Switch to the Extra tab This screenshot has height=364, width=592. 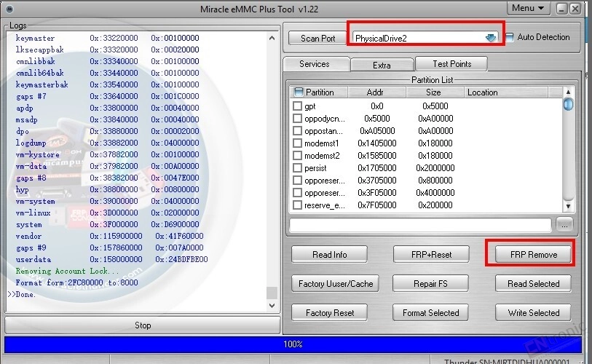pyautogui.click(x=382, y=65)
